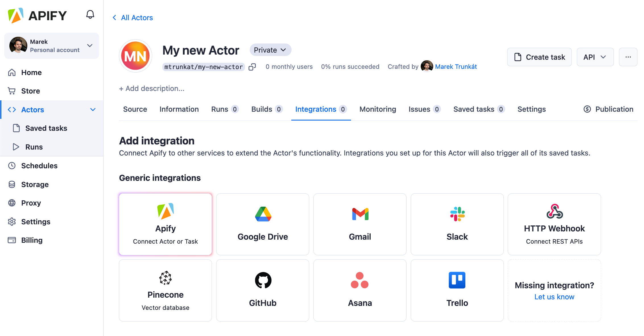Expand the API options dropdown
Image resolution: width=644 pixels, height=336 pixels.
(595, 57)
